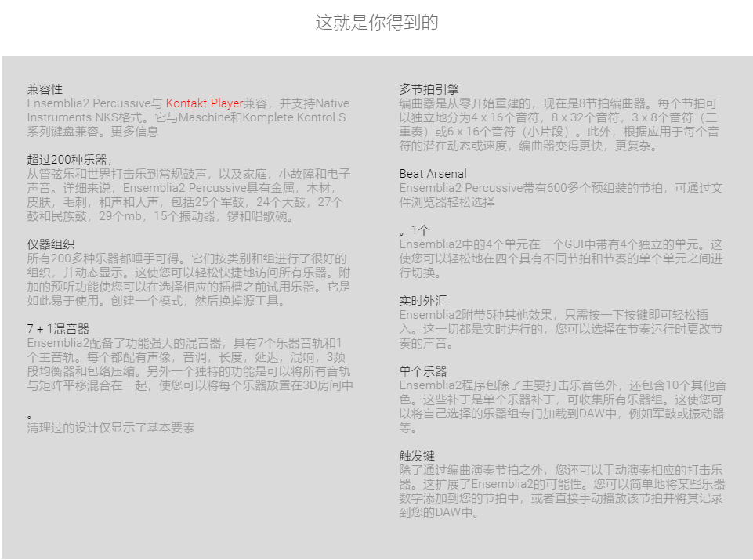This screenshot has height=560, width=753.
Task: Click the page title 这就是你得到的
Action: coord(376,23)
